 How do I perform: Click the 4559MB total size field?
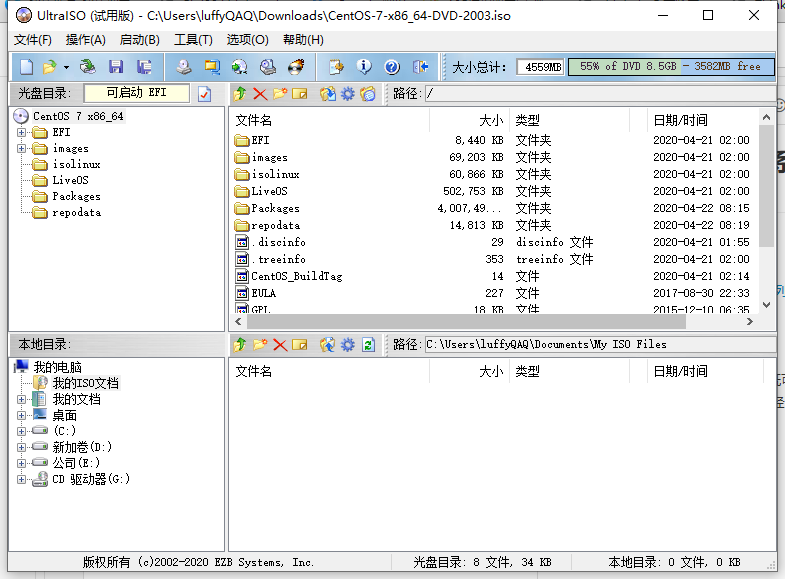tap(540, 67)
